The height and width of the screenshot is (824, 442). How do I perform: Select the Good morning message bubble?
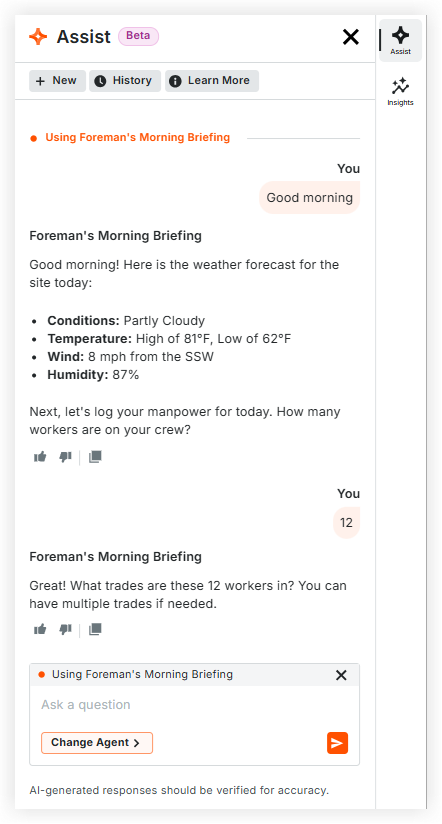click(309, 198)
